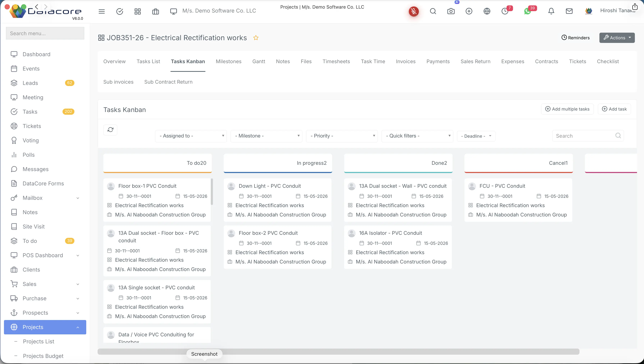Click the magnifier icon in kanban search
This screenshot has width=644, height=364.
pos(618,136)
